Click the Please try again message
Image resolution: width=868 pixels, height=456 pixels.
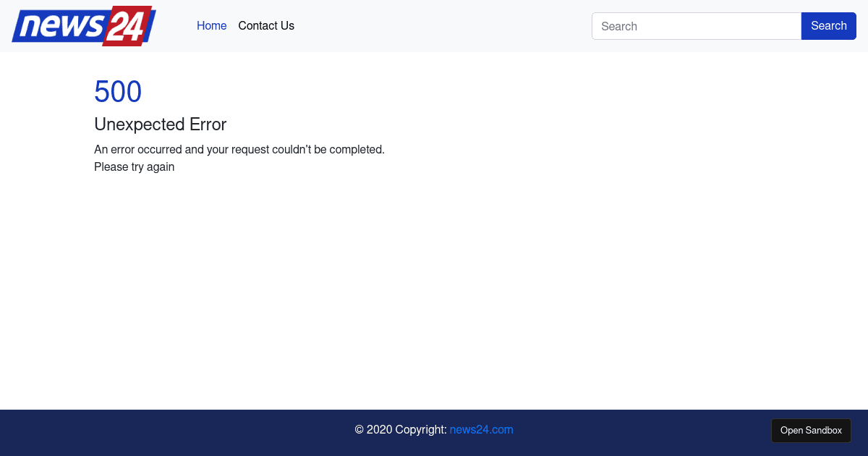[x=134, y=166]
